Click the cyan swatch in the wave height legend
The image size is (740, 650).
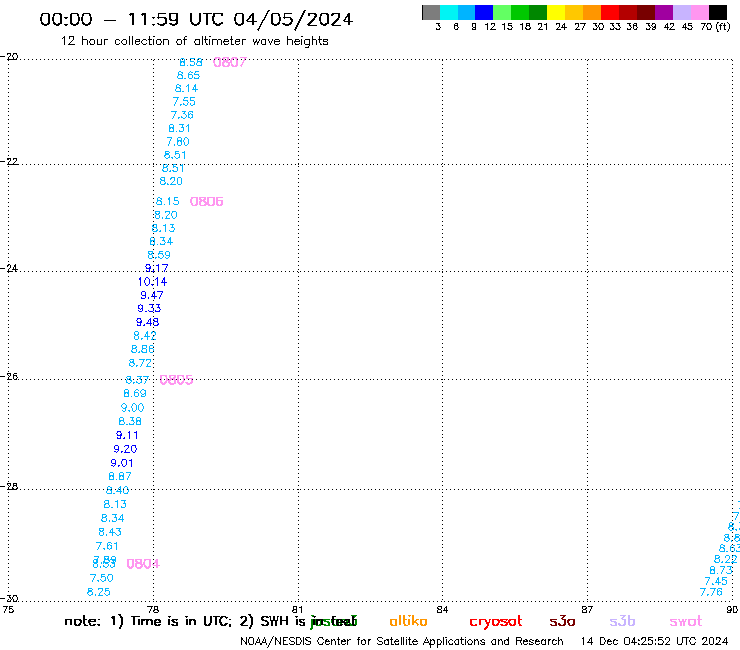[449, 12]
